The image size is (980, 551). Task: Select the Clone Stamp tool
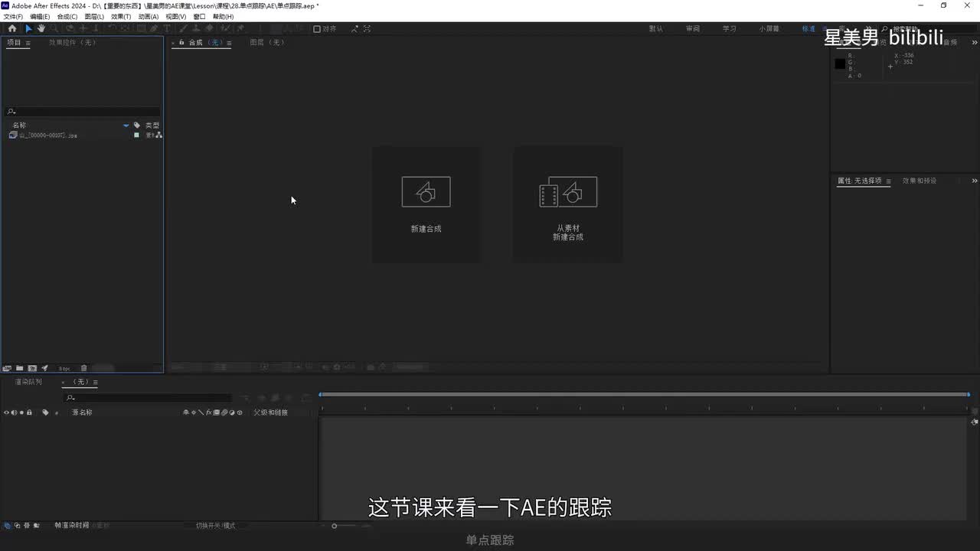pyautogui.click(x=196, y=28)
